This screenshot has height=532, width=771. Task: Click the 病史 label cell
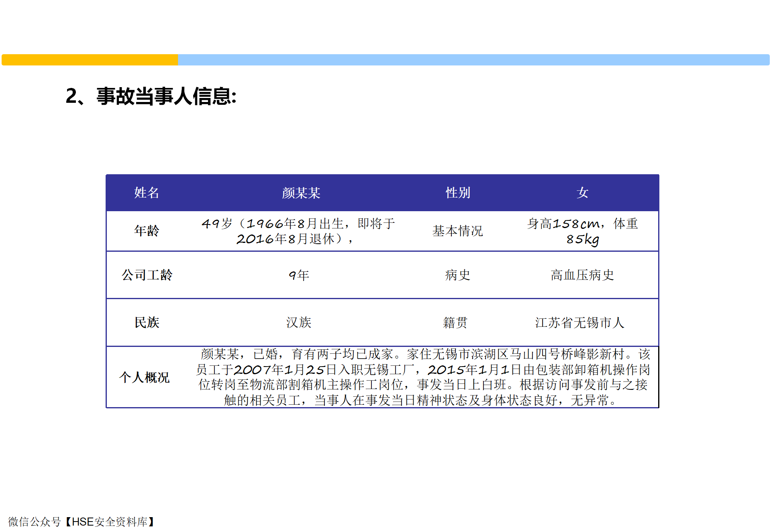(x=457, y=275)
